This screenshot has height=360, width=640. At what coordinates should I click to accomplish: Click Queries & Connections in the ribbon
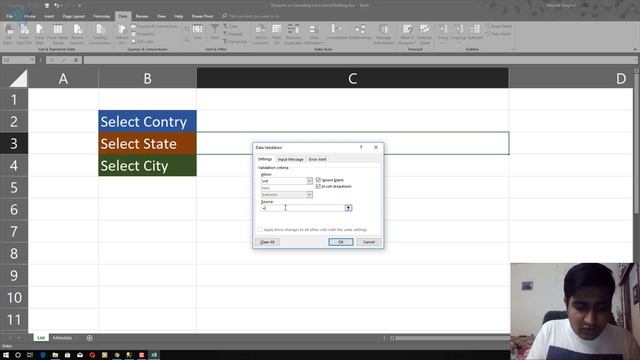[155, 26]
